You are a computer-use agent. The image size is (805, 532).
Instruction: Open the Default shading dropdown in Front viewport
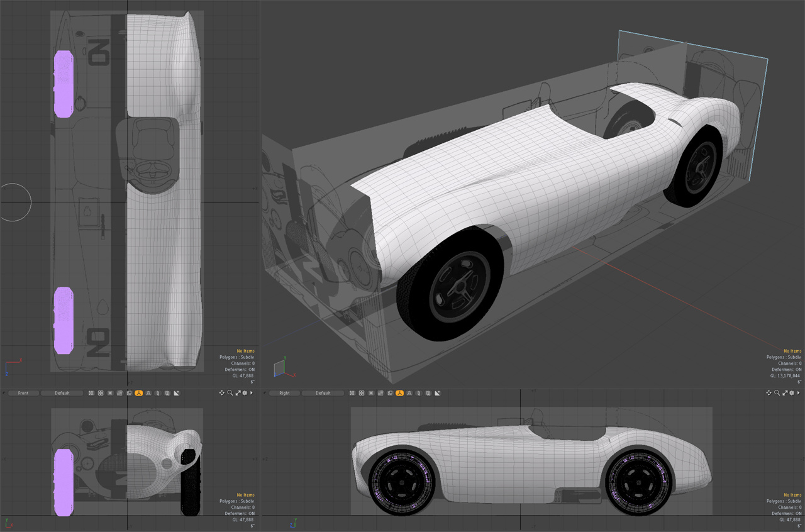(x=62, y=393)
